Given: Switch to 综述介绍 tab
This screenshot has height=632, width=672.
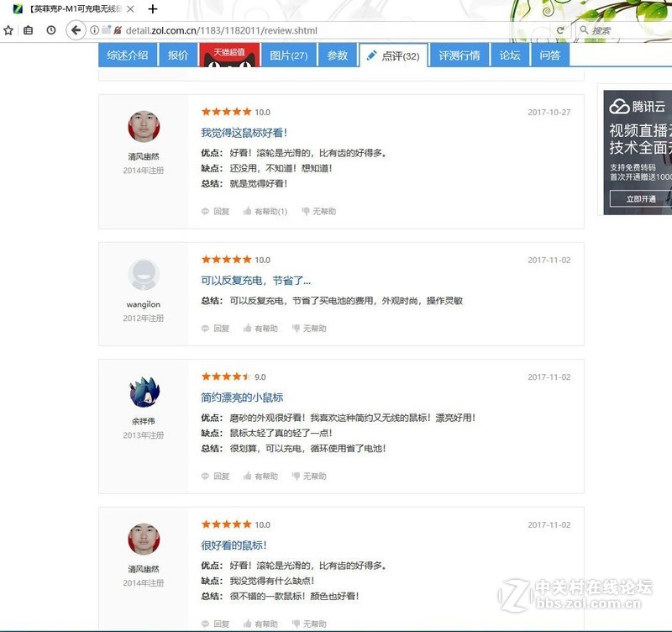Looking at the screenshot, I should point(128,55).
